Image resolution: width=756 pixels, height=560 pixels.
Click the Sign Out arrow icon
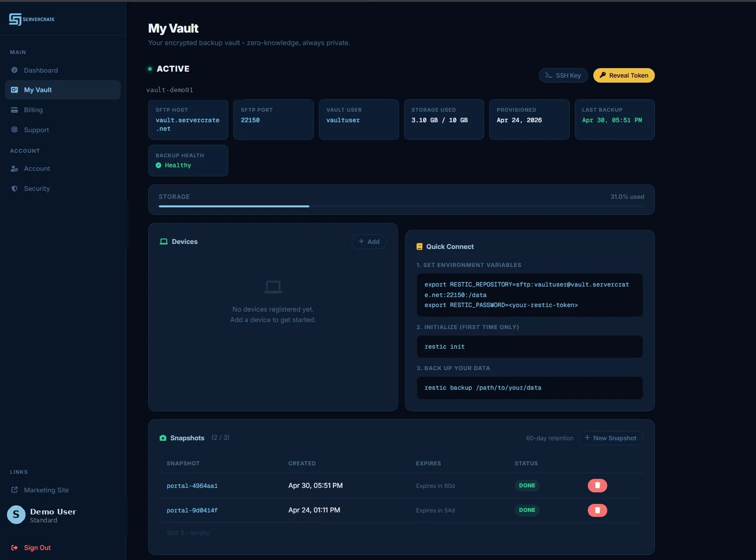point(15,547)
